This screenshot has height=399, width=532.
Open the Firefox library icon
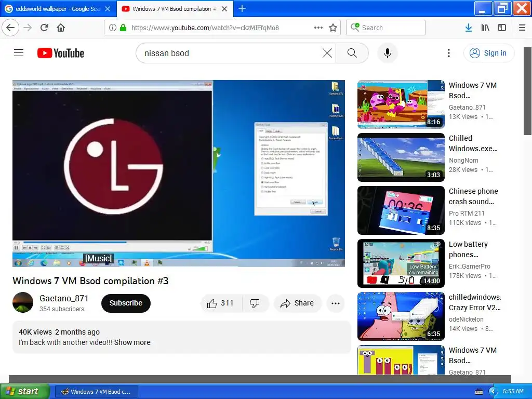(x=485, y=28)
